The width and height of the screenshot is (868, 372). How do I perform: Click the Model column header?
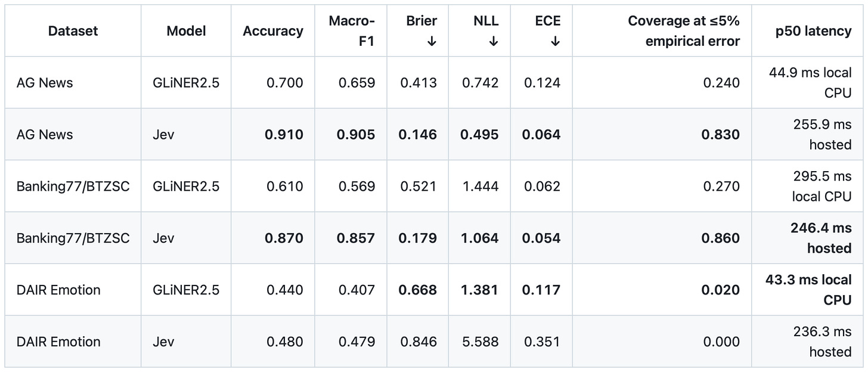tap(186, 31)
